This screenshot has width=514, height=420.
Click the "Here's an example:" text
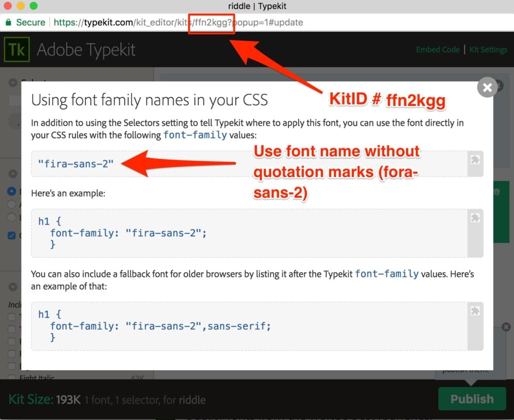pyautogui.click(x=68, y=193)
